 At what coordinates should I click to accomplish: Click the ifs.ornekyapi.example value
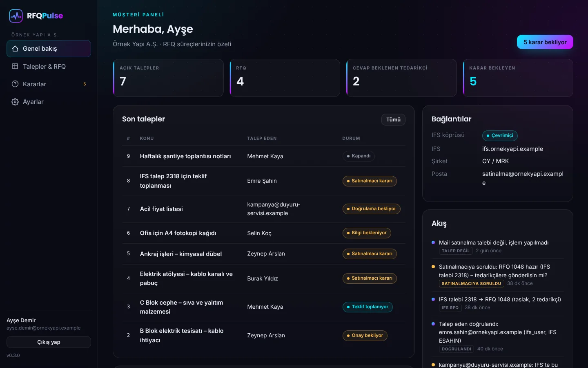512,149
